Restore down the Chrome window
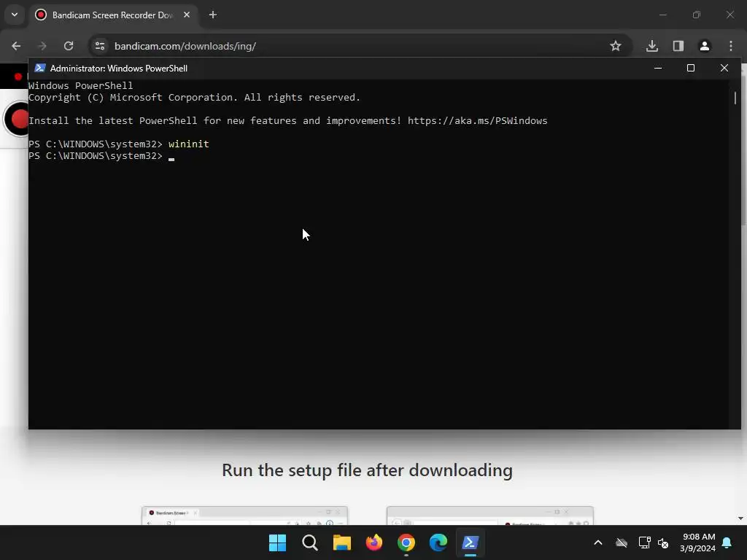747x560 pixels. (697, 15)
